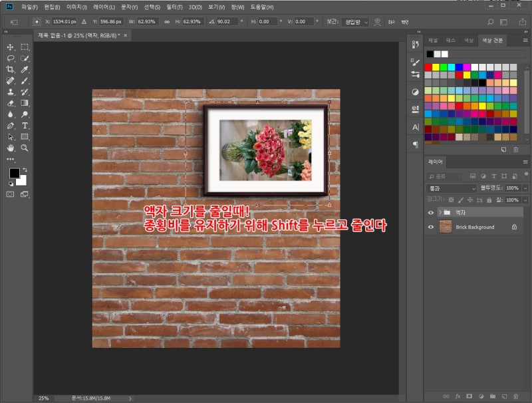The width and height of the screenshot is (532, 403).
Task: Select the Move tool
Action: pyautogui.click(x=11, y=47)
